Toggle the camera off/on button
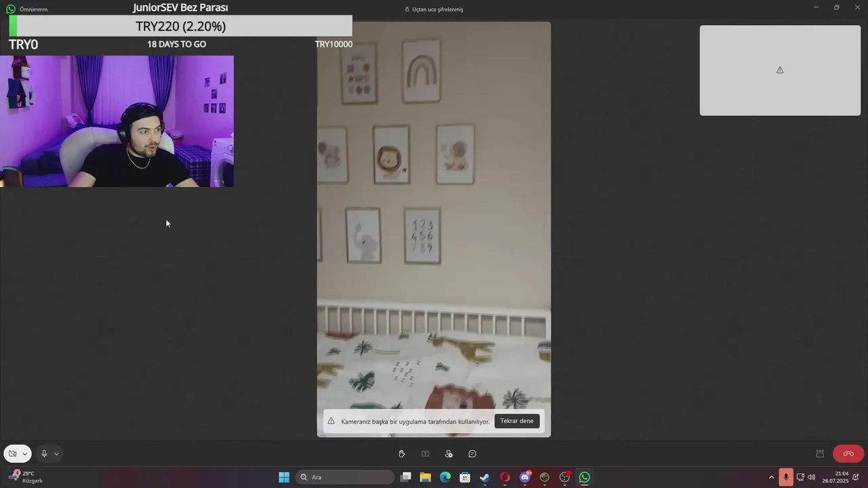868x488 pixels. point(12,454)
